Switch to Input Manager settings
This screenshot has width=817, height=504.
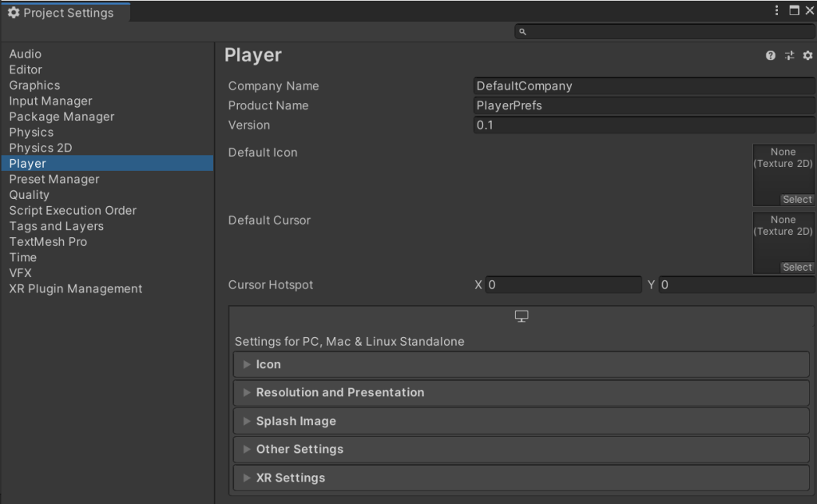50,101
